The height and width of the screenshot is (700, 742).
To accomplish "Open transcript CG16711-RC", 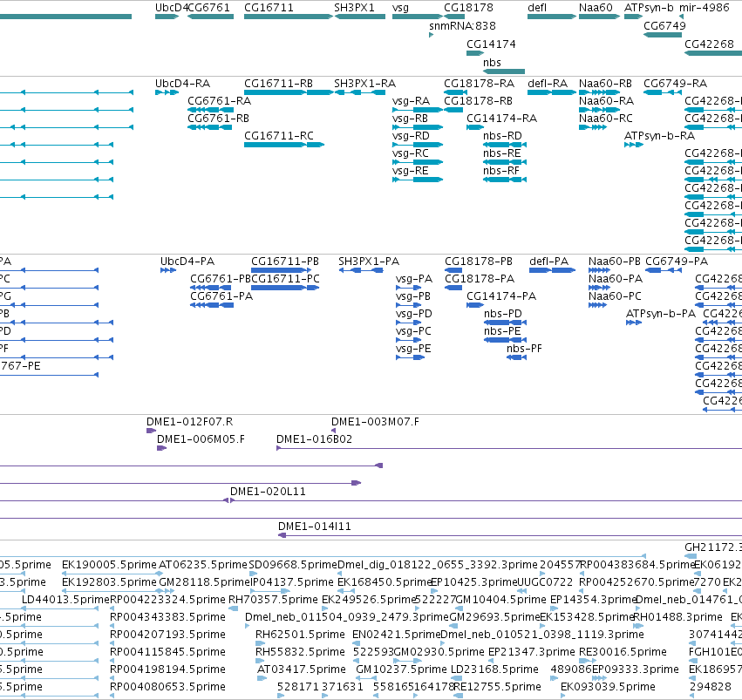I will (x=279, y=136).
